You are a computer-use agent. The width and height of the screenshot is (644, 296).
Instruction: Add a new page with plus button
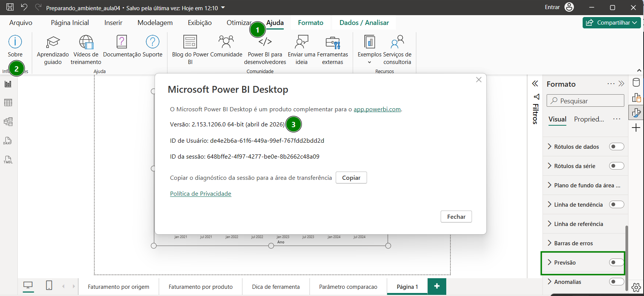coord(437,286)
